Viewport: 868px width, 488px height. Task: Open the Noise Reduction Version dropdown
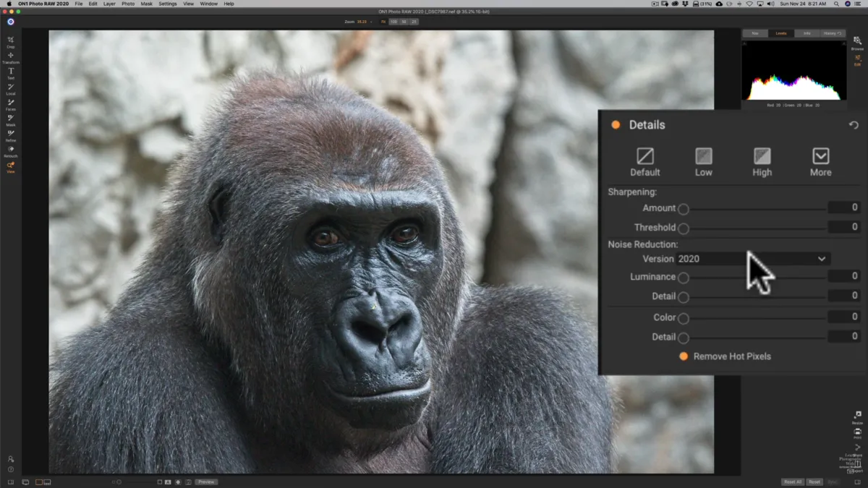(752, 259)
